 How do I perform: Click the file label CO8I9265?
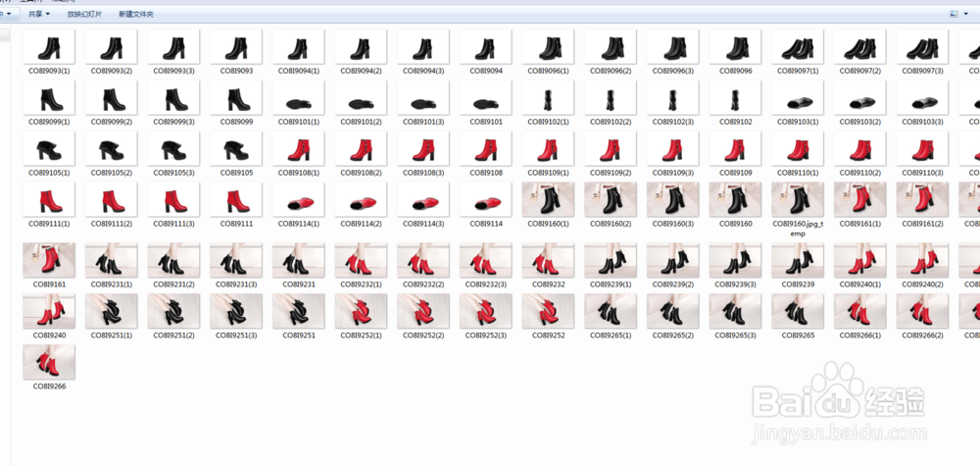click(798, 336)
